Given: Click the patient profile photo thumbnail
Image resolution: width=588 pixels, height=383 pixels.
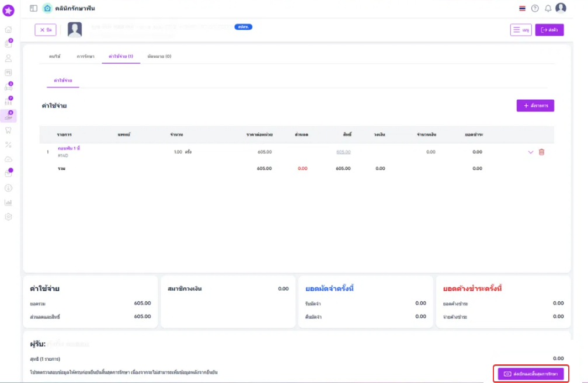Looking at the screenshot, I should pos(75,30).
